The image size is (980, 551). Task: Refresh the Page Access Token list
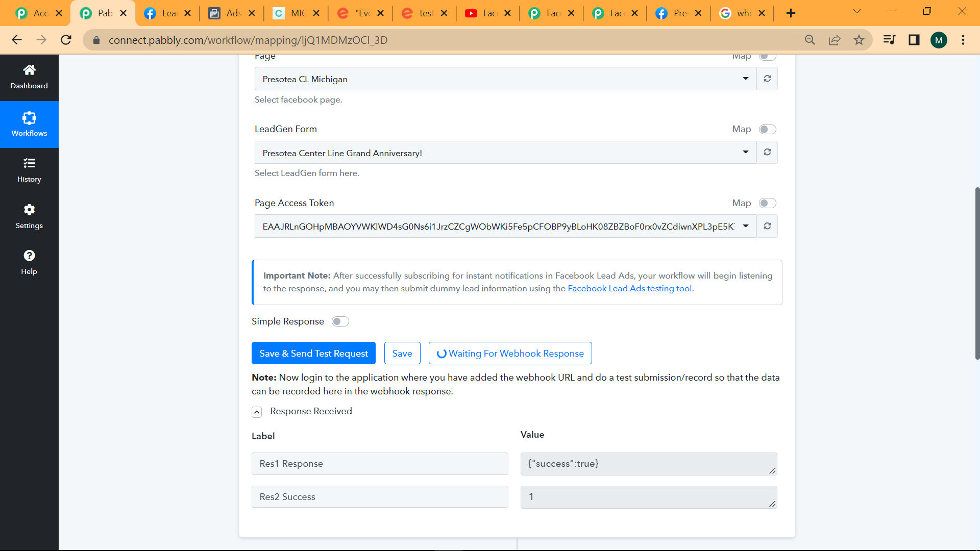coord(767,226)
